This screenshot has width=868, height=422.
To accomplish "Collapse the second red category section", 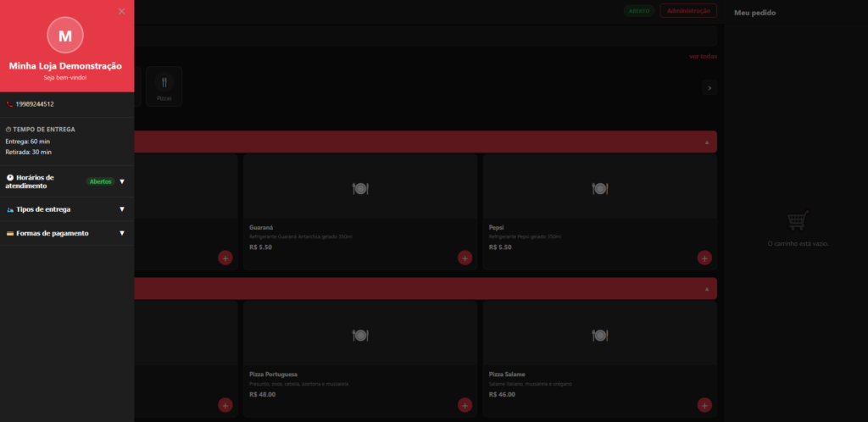I will (x=706, y=289).
